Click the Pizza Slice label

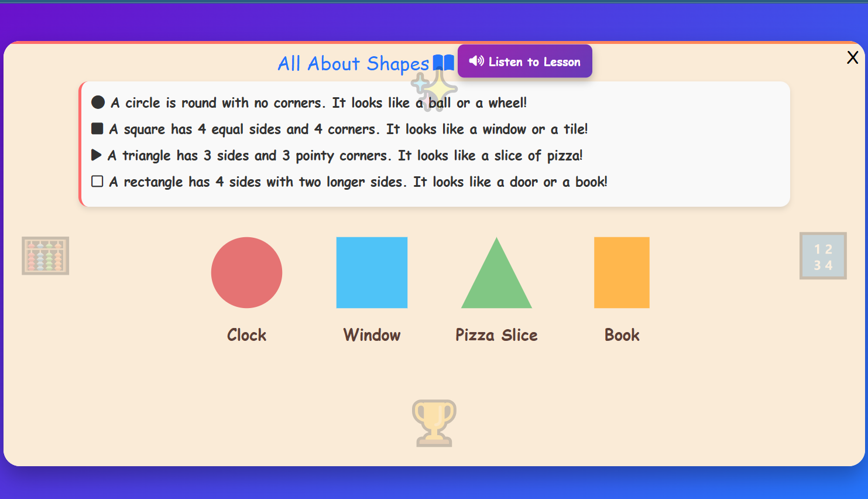point(496,335)
